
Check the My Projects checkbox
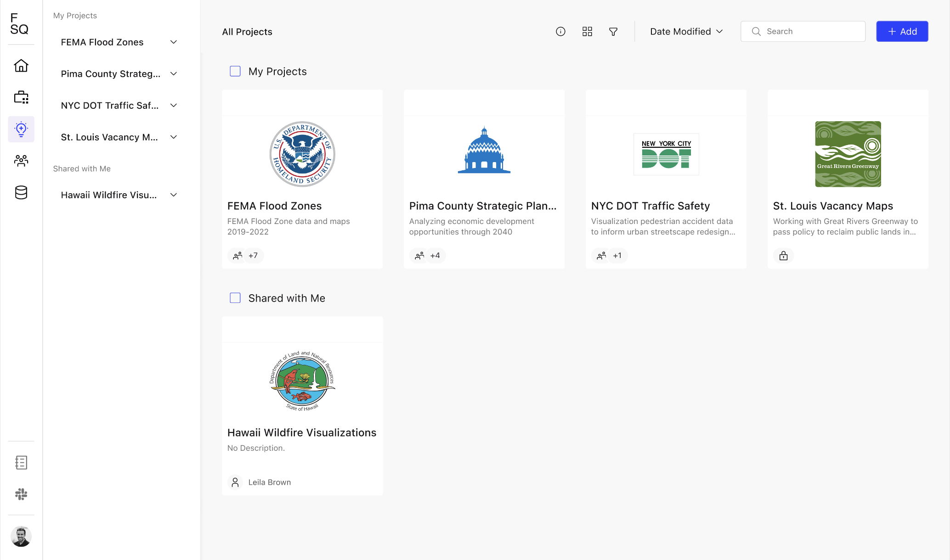coord(235,71)
